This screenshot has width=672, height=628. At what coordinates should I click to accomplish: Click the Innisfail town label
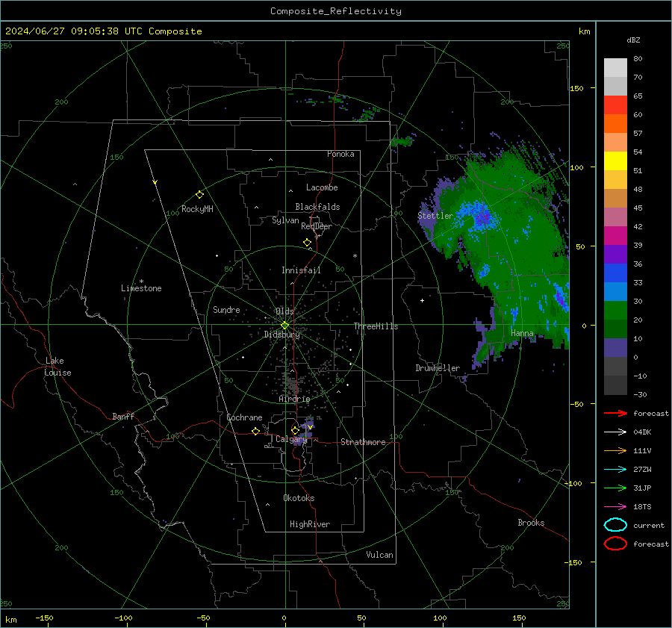point(301,270)
